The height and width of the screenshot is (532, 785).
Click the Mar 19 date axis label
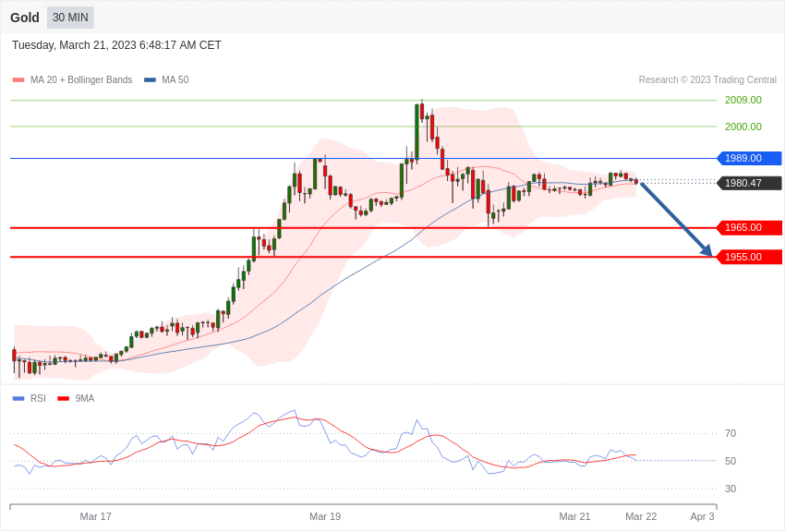click(325, 516)
